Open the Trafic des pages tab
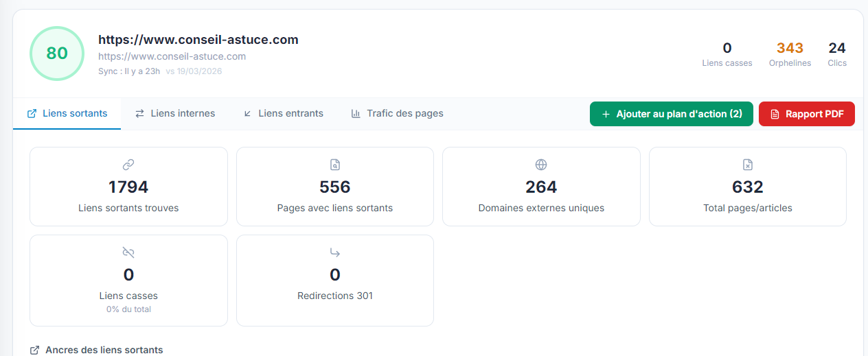Image resolution: width=868 pixels, height=356 pixels. click(397, 113)
